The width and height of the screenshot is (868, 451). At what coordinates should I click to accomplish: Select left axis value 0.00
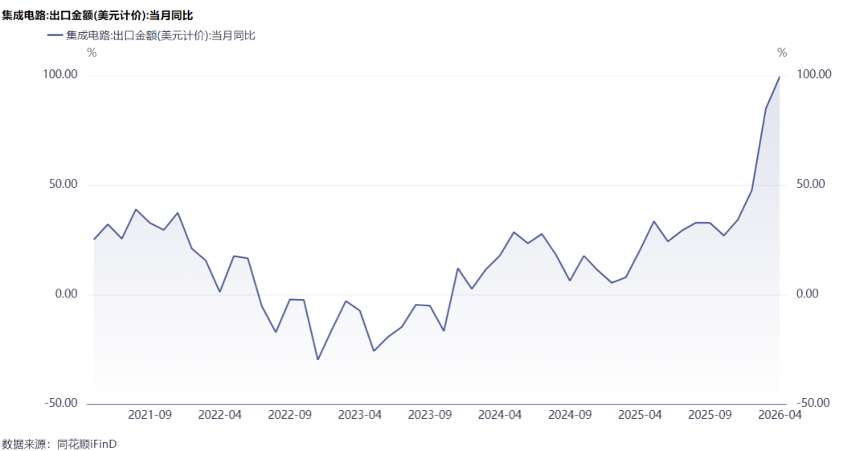tap(67, 293)
